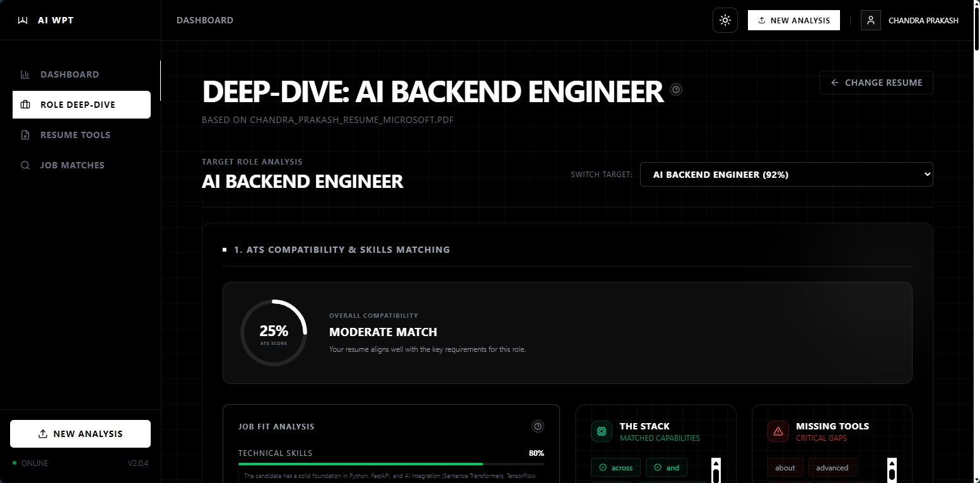Viewport: 980px width, 483px height.
Task: Click the Dashboard bar chart icon
Action: click(25, 74)
